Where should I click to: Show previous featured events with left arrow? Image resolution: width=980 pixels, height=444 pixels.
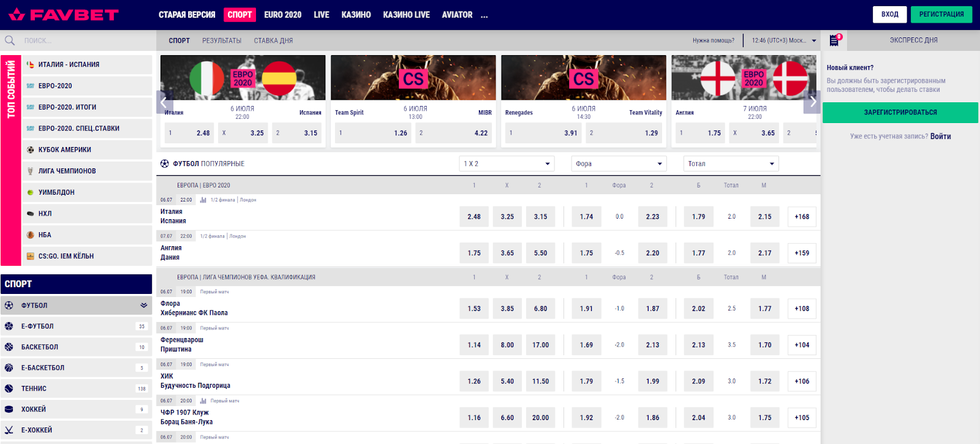click(x=164, y=101)
